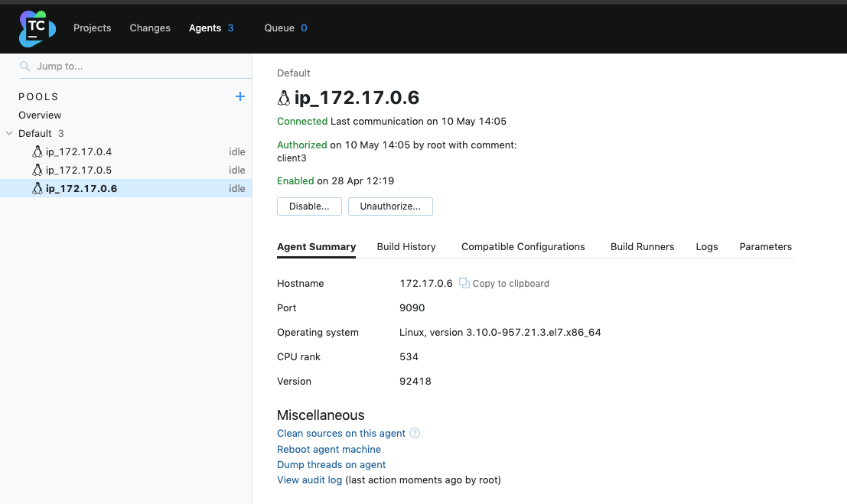
Task: Click Linux penguin icon for ip_172.17.0.5
Action: click(37, 170)
